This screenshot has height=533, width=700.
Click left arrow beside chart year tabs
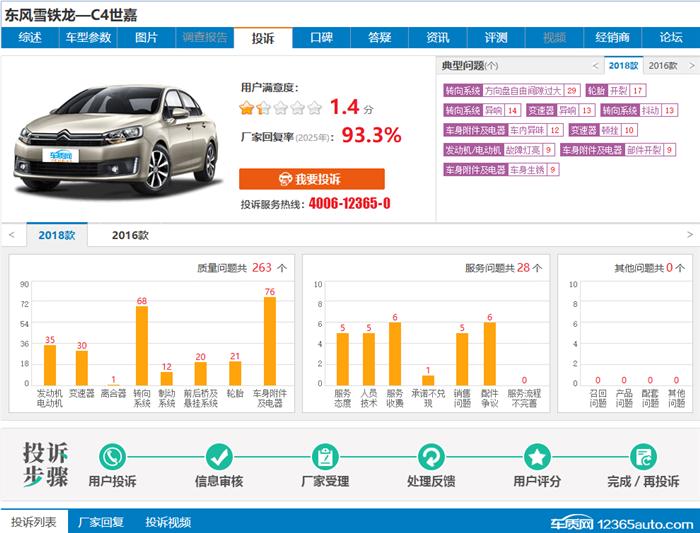[11, 235]
